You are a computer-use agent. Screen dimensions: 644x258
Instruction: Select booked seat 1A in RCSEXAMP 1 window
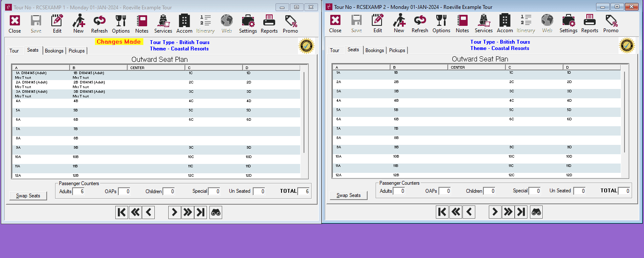[41, 75]
